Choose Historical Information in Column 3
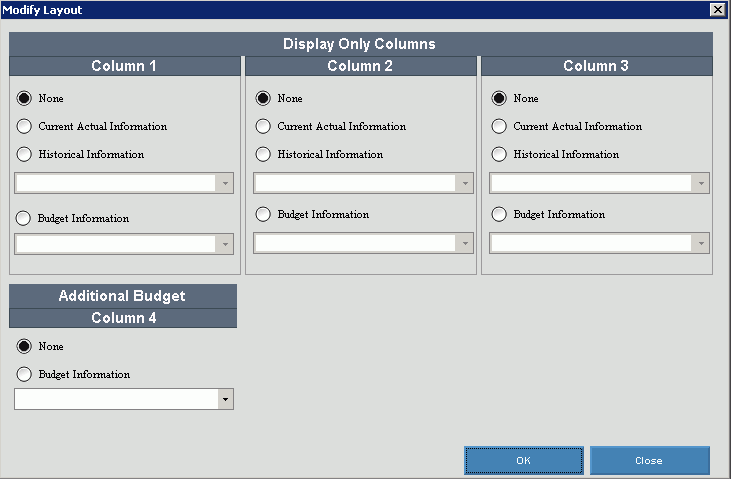The width and height of the screenshot is (731, 479). (499, 154)
